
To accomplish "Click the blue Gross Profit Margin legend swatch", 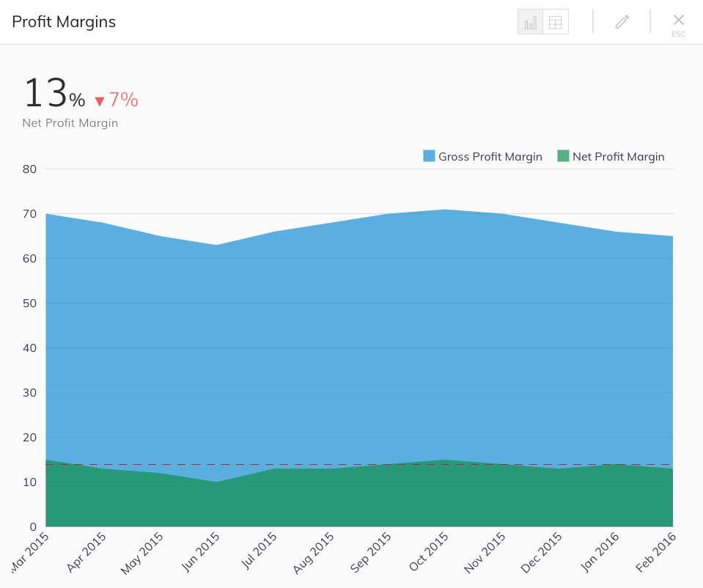I will click(x=430, y=156).
